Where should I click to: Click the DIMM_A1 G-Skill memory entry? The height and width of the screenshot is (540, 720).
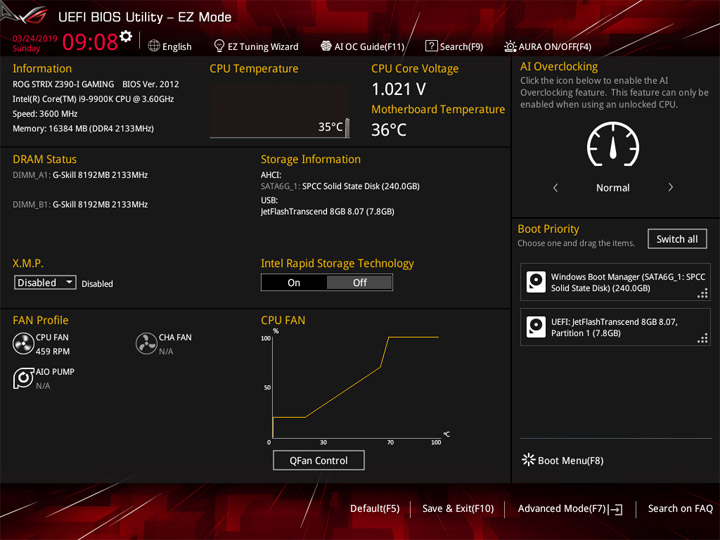tap(80, 175)
